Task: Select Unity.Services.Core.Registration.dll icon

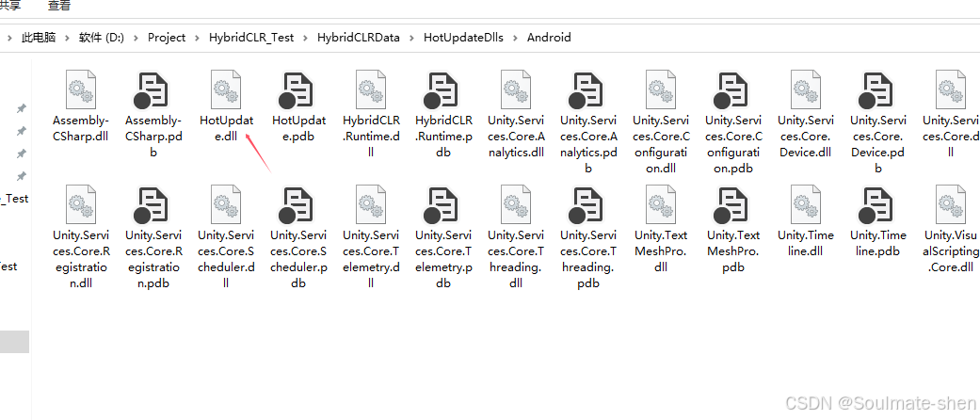Action: pyautogui.click(x=81, y=204)
